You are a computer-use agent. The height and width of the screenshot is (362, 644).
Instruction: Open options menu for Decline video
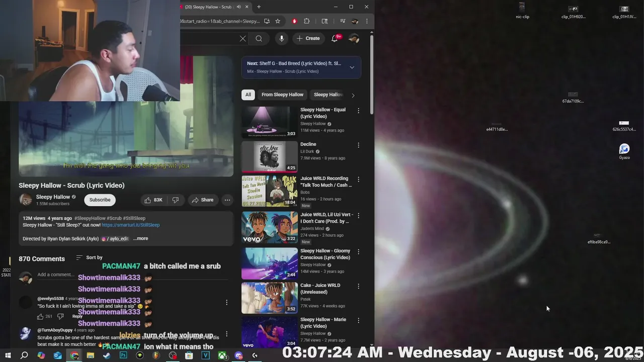[358, 145]
